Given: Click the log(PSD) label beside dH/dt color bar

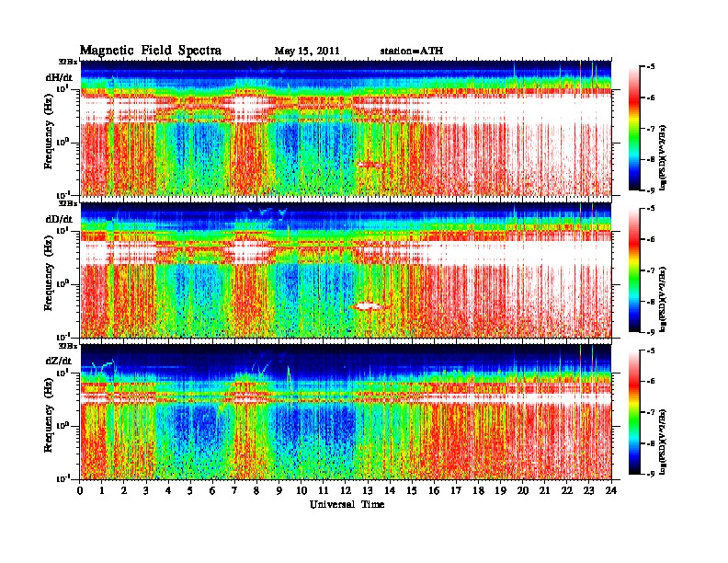Looking at the screenshot, I should (663, 157).
